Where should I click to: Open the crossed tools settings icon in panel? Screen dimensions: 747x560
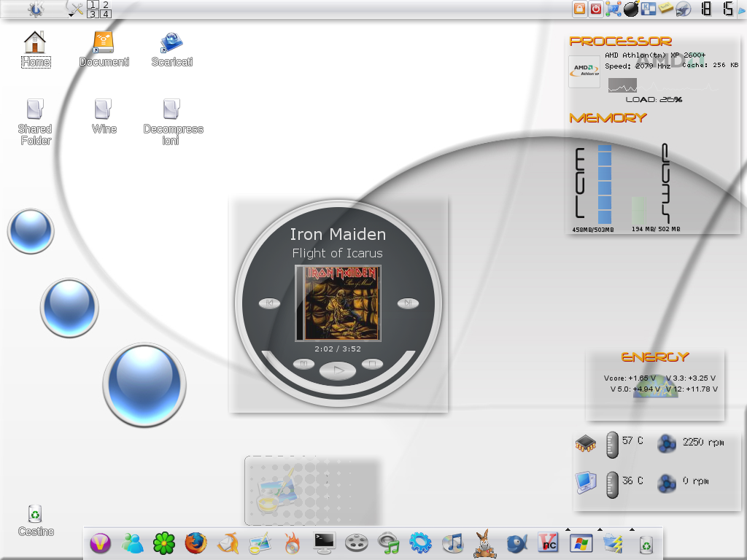click(x=75, y=9)
